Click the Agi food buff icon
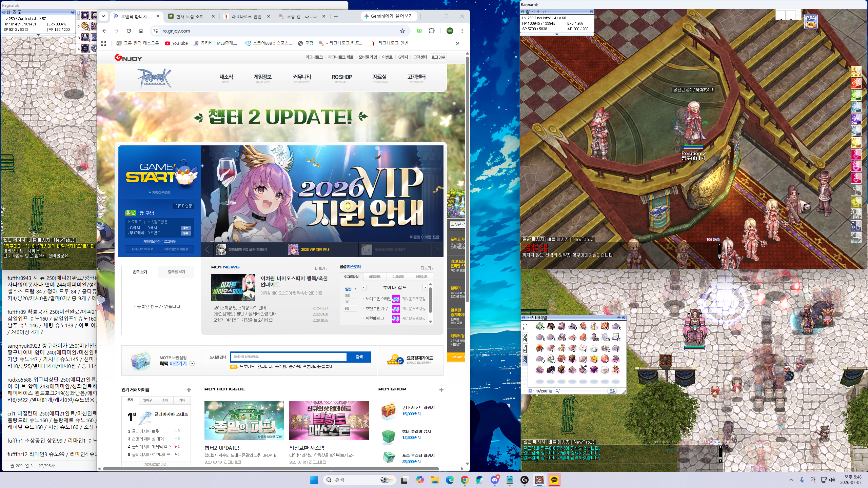This screenshot has width=868, height=488. [856, 95]
